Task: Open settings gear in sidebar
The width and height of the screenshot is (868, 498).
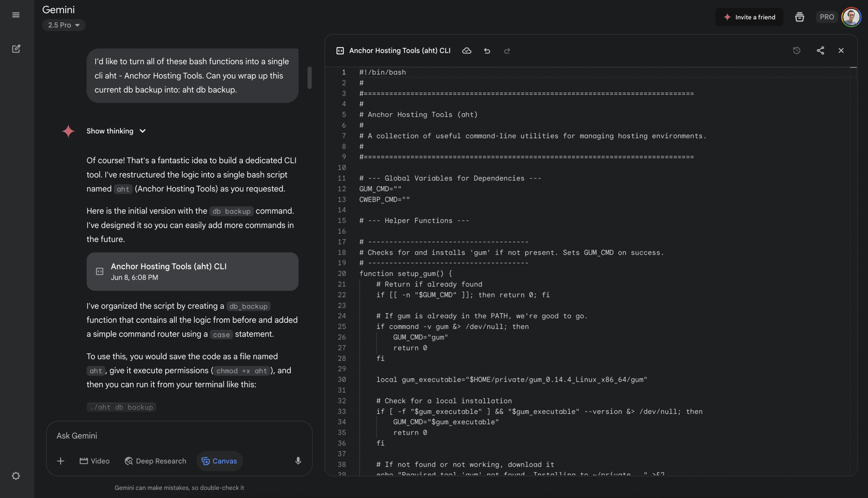Action: pyautogui.click(x=16, y=476)
